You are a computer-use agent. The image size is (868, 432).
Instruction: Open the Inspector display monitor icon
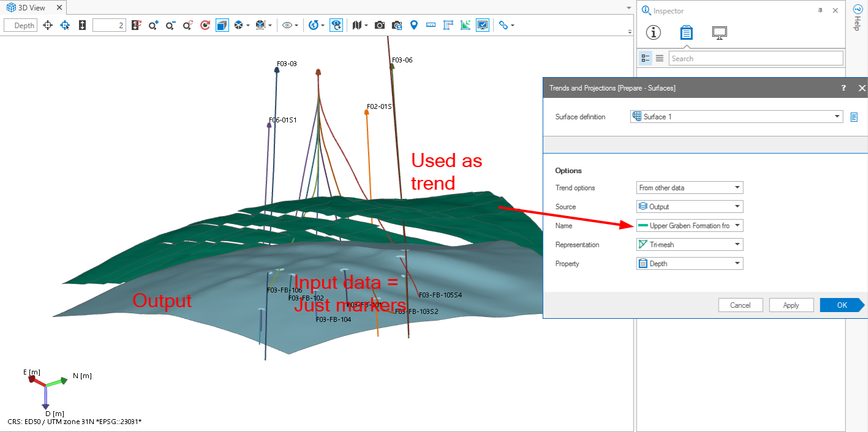coord(719,33)
